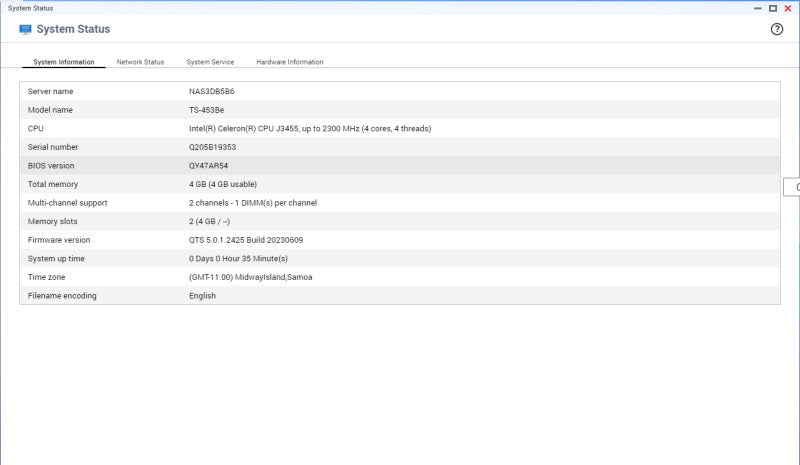Image resolution: width=800 pixels, height=465 pixels.
Task: Click the 4 GB (4 GB usable) value
Action: (223, 184)
